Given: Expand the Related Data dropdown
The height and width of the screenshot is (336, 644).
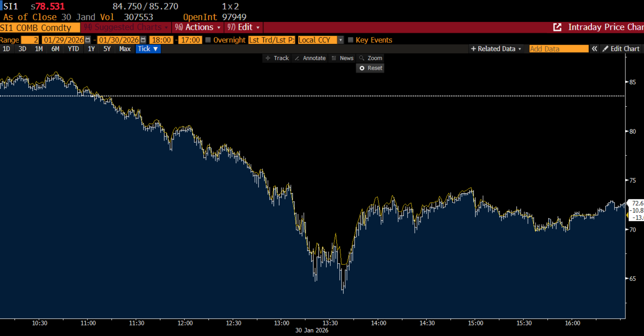Looking at the screenshot, I should pos(496,49).
